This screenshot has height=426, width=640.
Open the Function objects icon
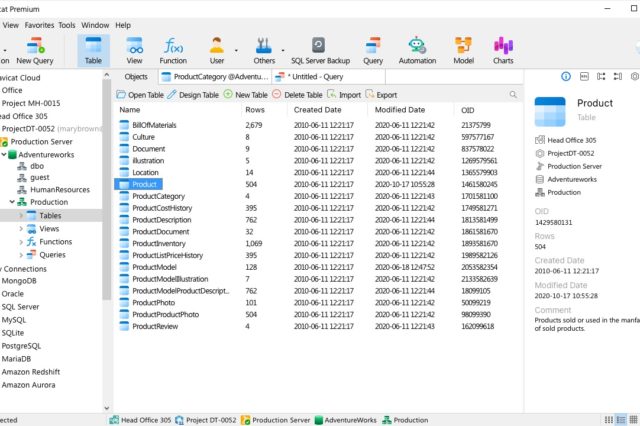pyautogui.click(x=173, y=51)
